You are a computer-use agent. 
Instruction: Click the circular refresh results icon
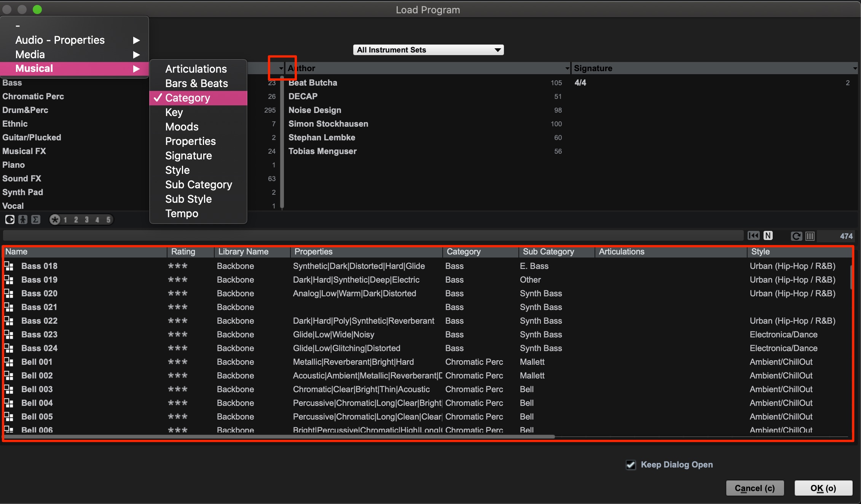tap(796, 236)
